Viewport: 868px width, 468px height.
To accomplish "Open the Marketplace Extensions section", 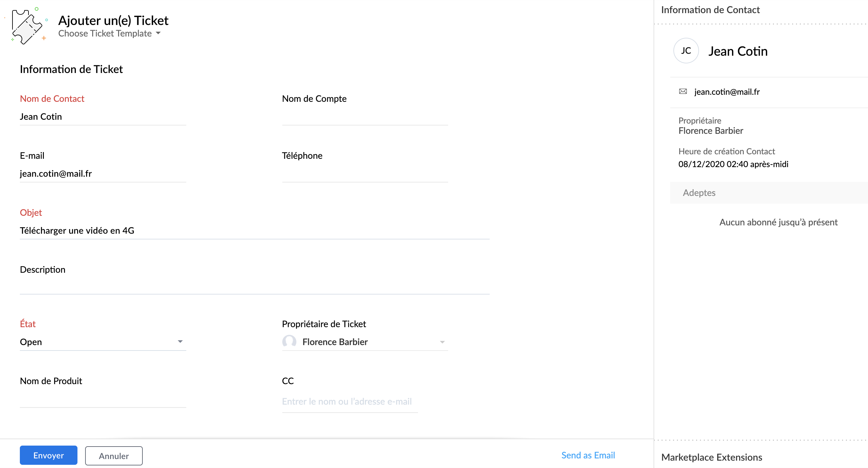I will pyautogui.click(x=711, y=457).
